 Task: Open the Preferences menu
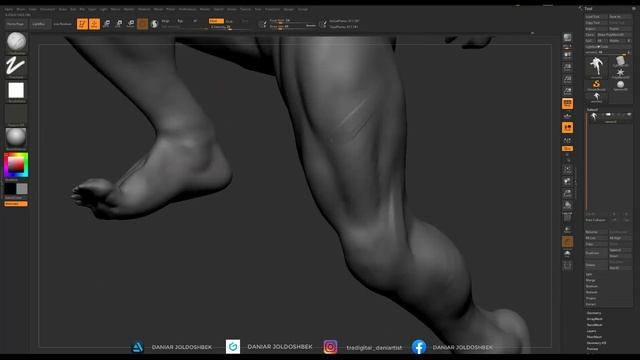pyautogui.click(x=187, y=9)
